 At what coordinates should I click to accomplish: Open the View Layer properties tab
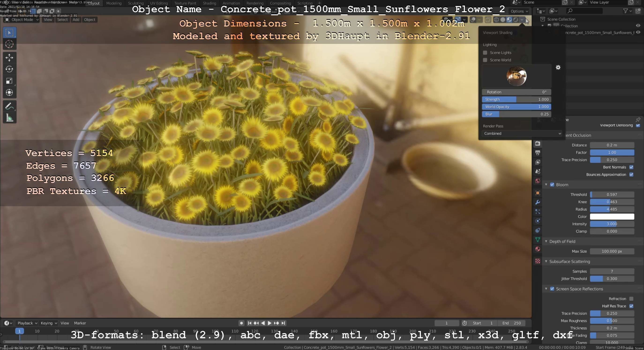(538, 162)
